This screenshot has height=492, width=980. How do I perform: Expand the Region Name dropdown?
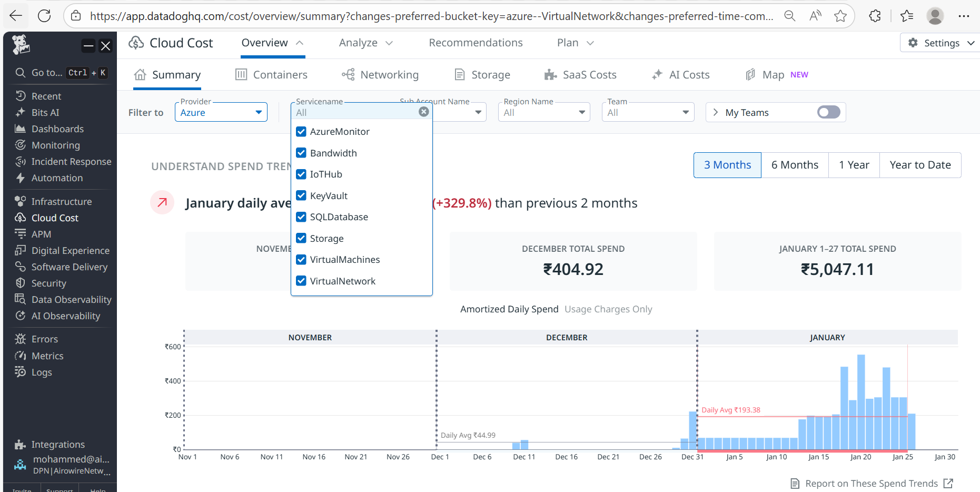[x=543, y=113]
